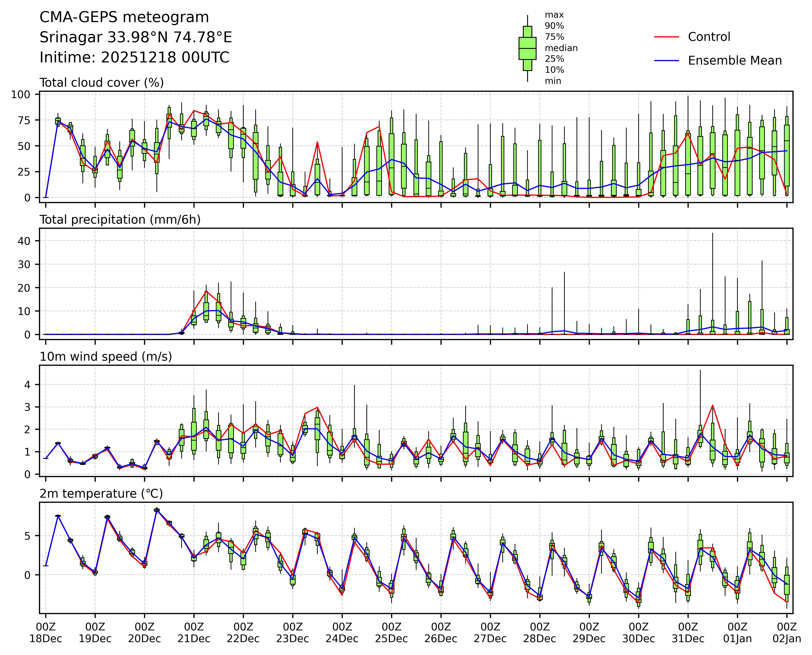Viewport: 812px width, 655px height.
Task: Click the 00Z 21Dec axis label
Action: pyautogui.click(x=194, y=633)
